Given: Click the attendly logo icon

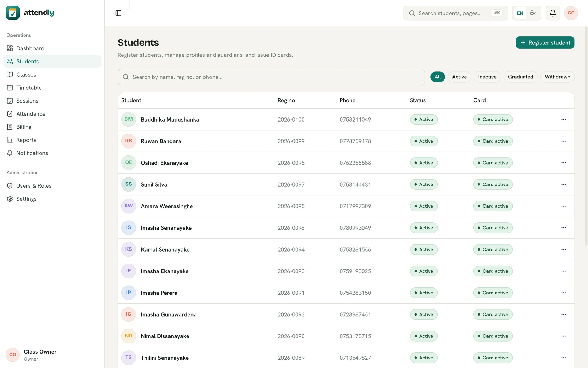Looking at the screenshot, I should [13, 13].
